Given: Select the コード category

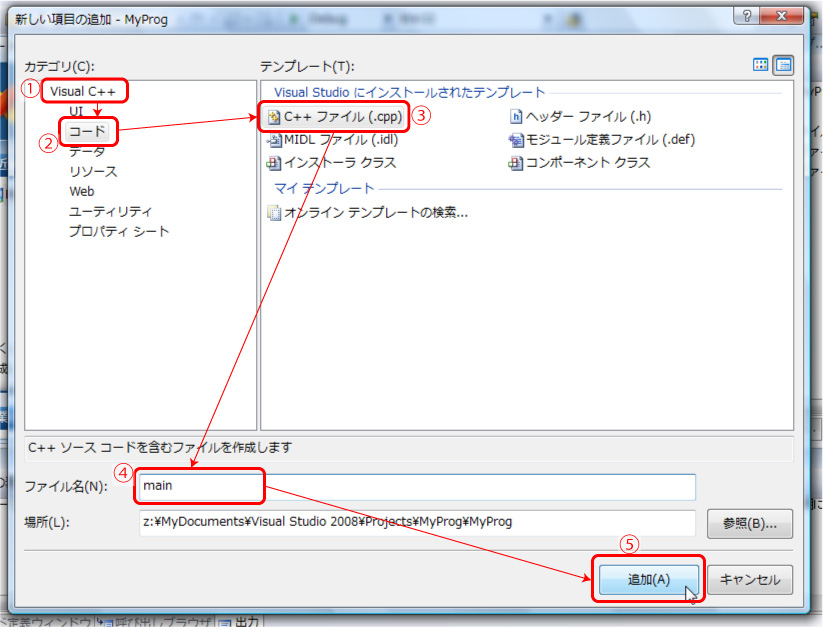Looking at the screenshot, I should (87, 131).
